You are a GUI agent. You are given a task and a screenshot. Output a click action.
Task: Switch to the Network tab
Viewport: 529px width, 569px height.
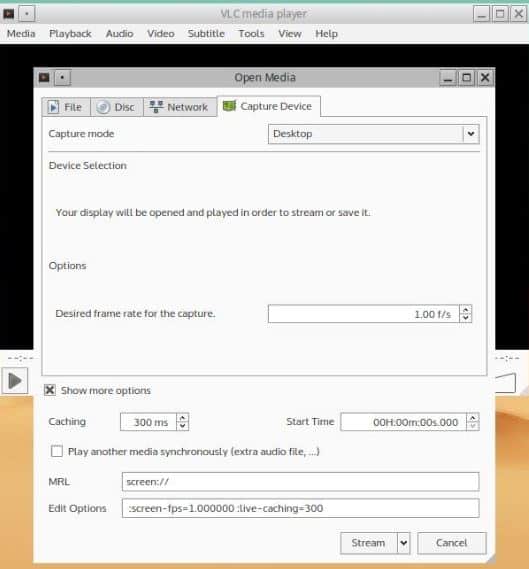coord(180,107)
